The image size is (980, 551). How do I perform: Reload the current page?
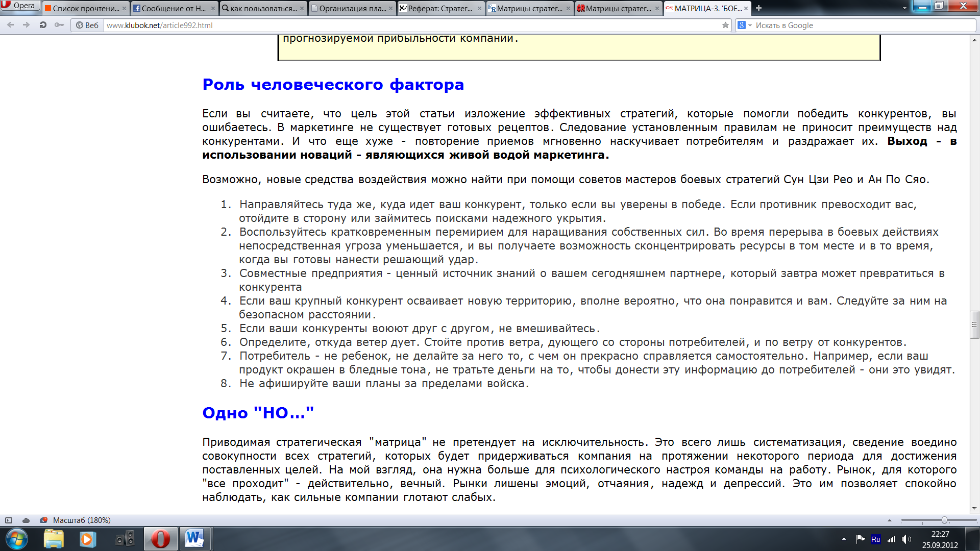click(43, 25)
